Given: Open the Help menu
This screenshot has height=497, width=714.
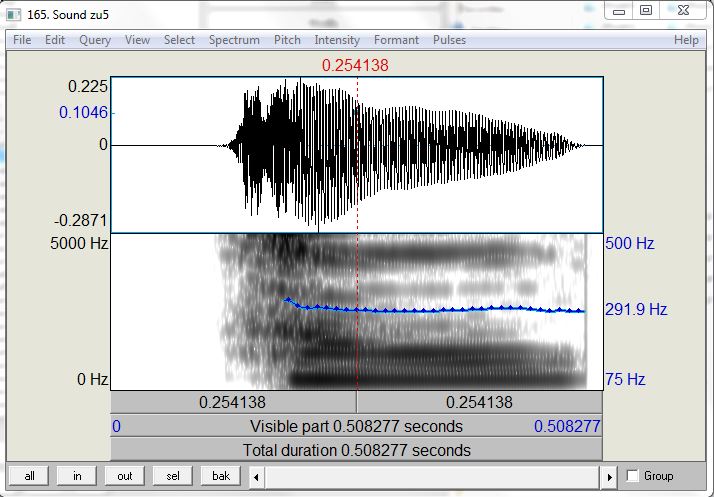Looking at the screenshot, I should [x=686, y=40].
